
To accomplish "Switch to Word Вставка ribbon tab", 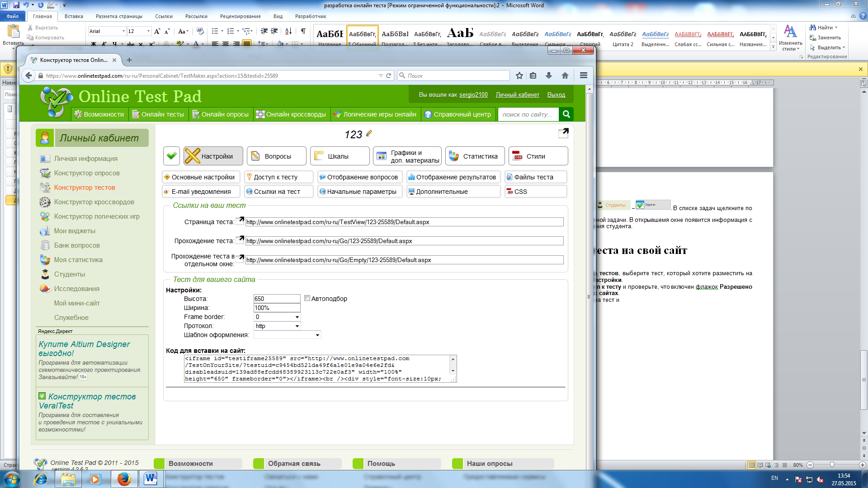I will pos(74,16).
